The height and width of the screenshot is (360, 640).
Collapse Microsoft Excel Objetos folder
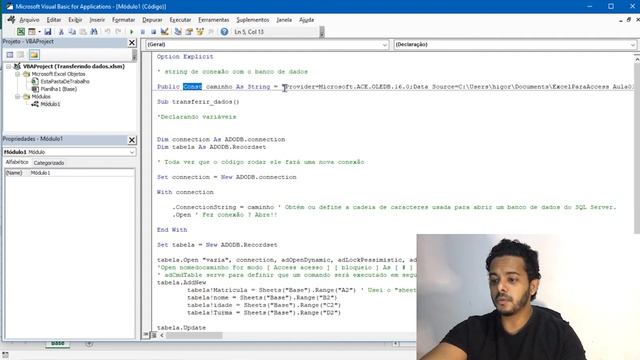pos(18,74)
